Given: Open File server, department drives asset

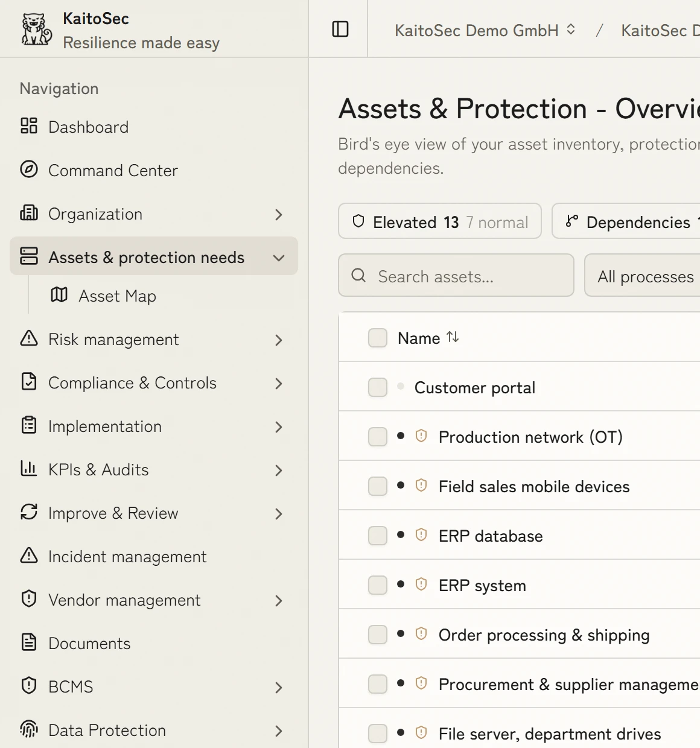Looking at the screenshot, I should (x=550, y=734).
